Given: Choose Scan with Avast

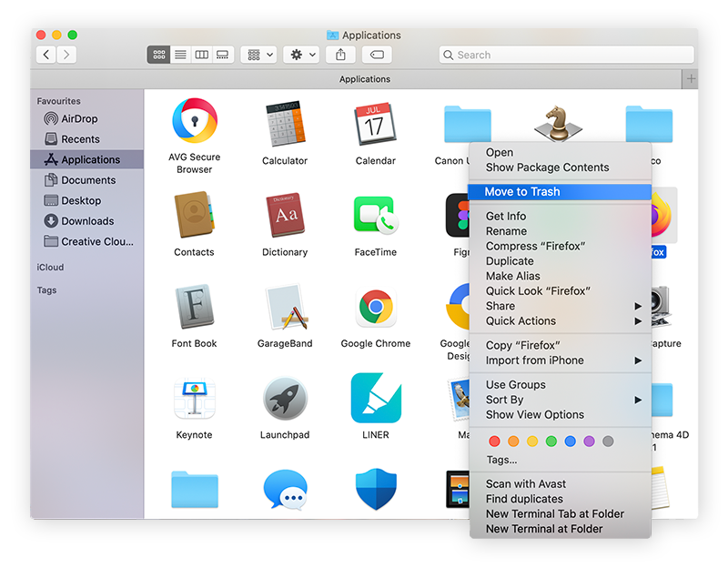Looking at the screenshot, I should [560, 484].
